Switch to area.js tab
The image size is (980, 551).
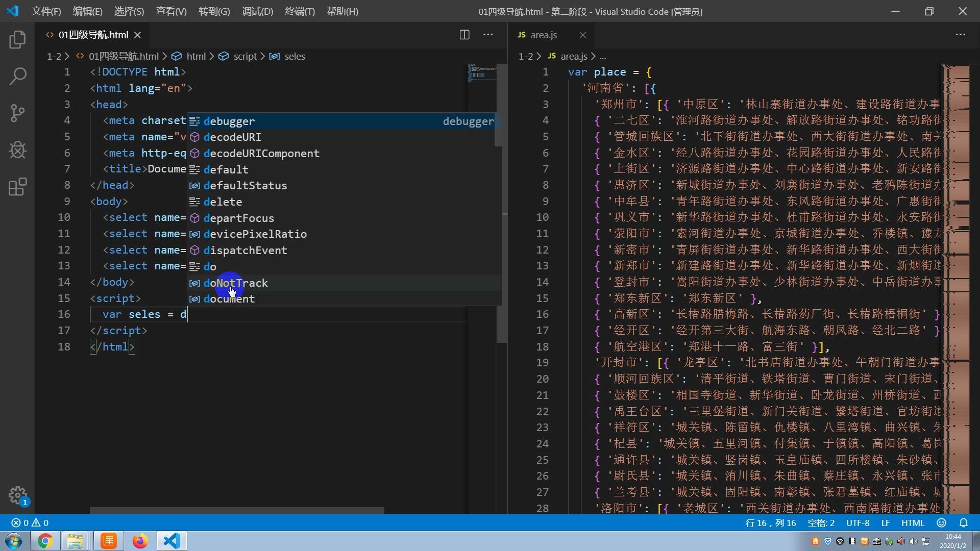544,35
